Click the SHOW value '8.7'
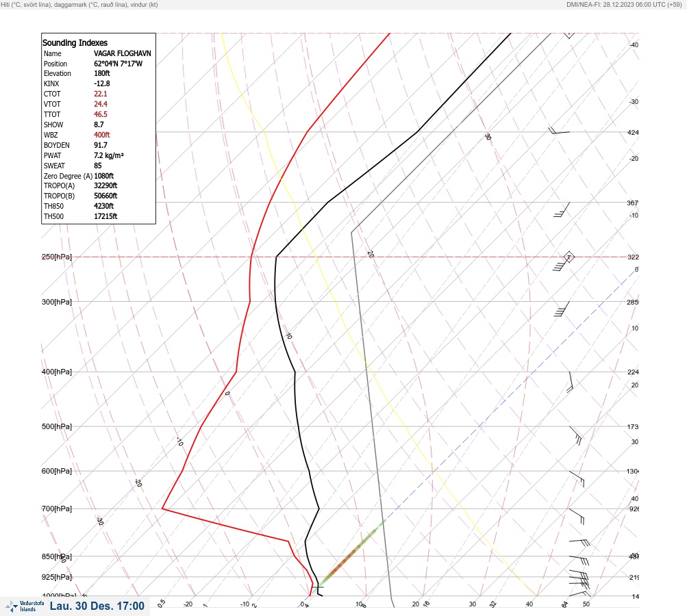The image size is (687, 616). (99, 125)
